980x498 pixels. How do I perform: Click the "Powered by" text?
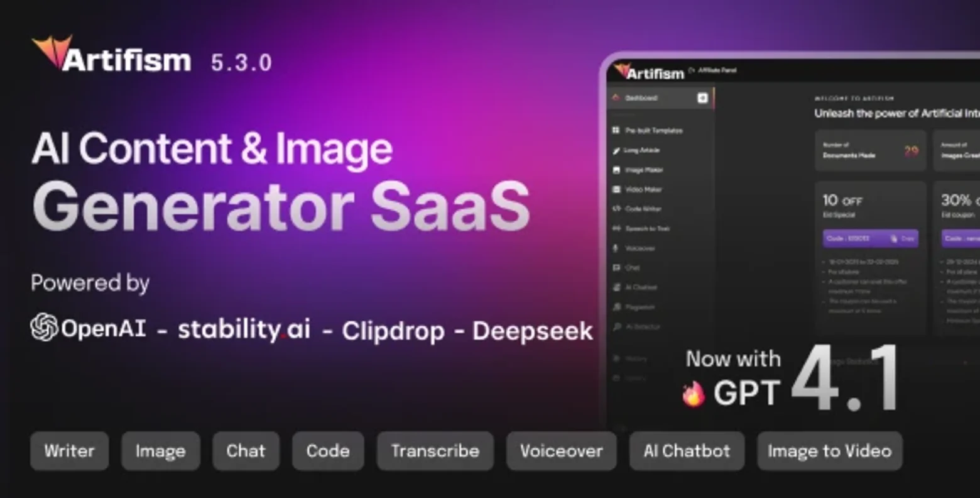90,284
